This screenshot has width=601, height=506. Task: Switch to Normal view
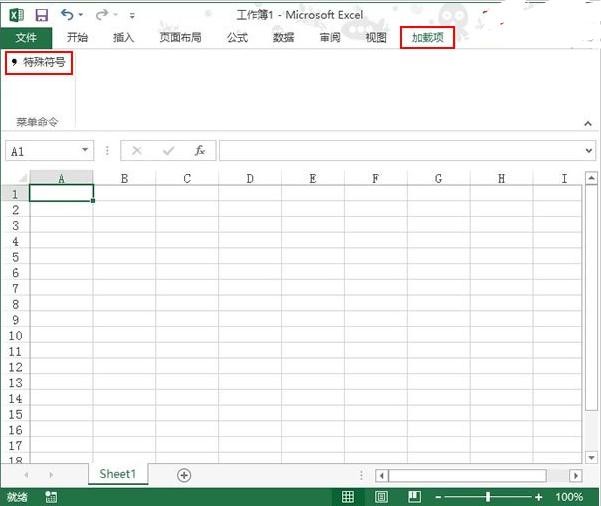click(348, 497)
